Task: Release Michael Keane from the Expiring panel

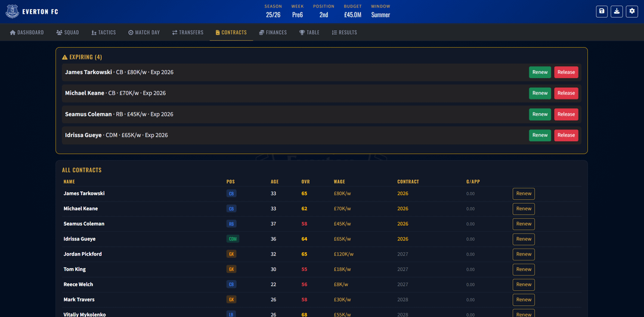Action: 566,93
